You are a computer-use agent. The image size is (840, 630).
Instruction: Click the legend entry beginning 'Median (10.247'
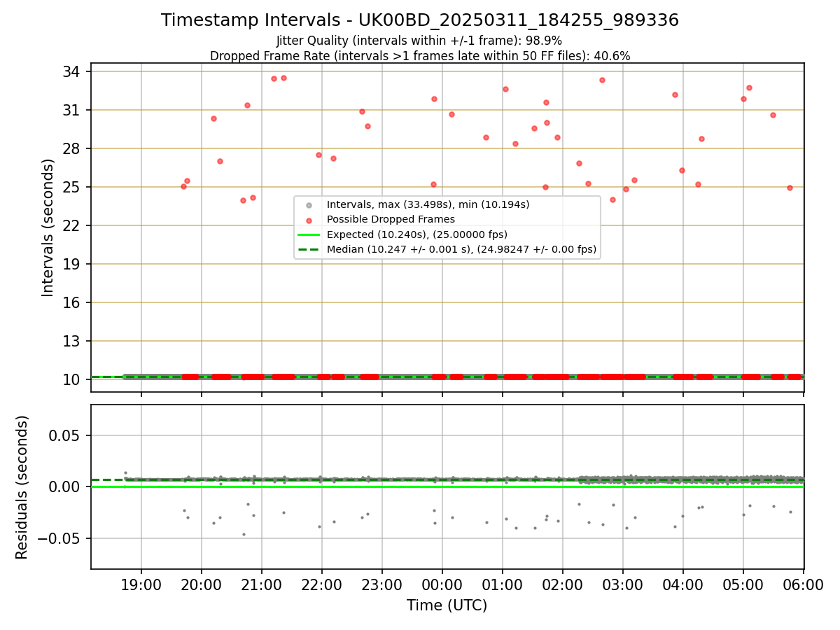point(461,248)
